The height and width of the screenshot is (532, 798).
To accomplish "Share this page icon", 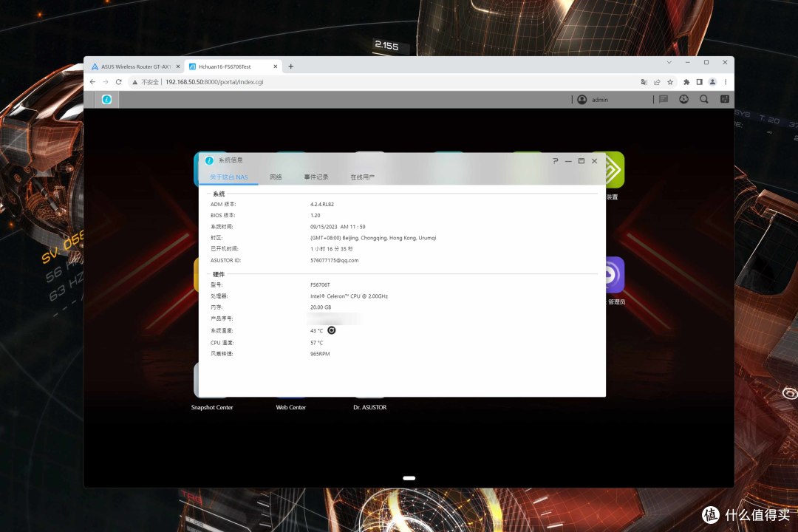I will click(657, 82).
